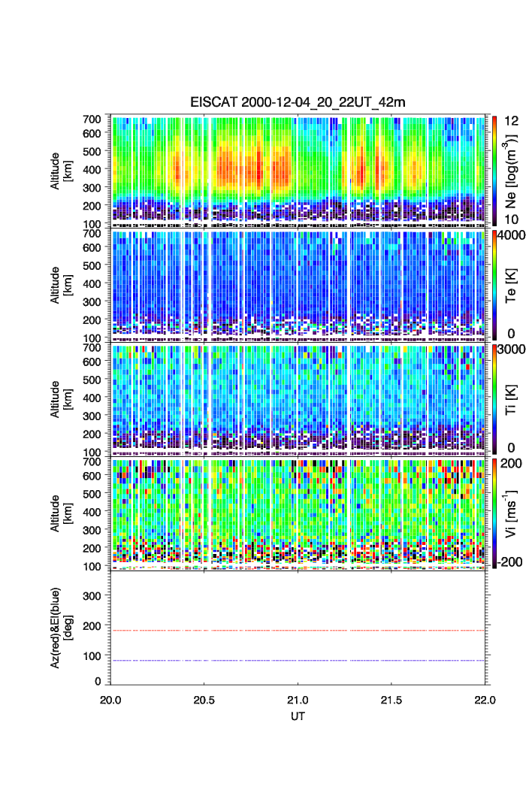Click the red azimuth line
The width and height of the screenshot is (532, 799).
coord(301,631)
